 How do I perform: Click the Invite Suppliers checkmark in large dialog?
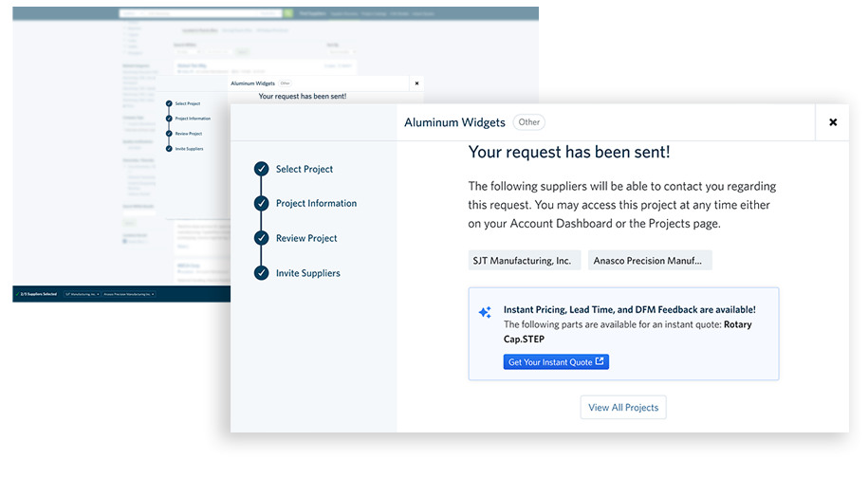[x=261, y=273]
